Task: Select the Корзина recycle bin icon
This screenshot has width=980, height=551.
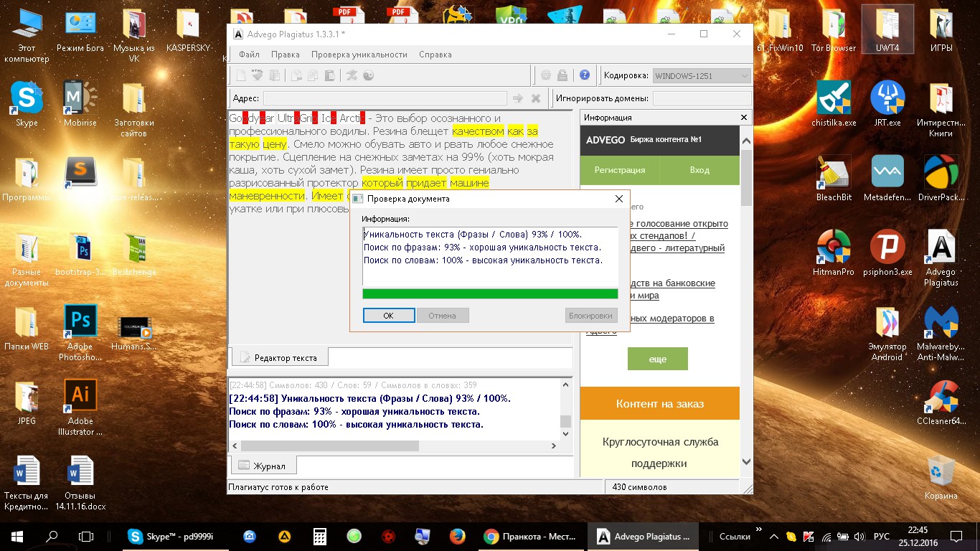Action: (941, 478)
